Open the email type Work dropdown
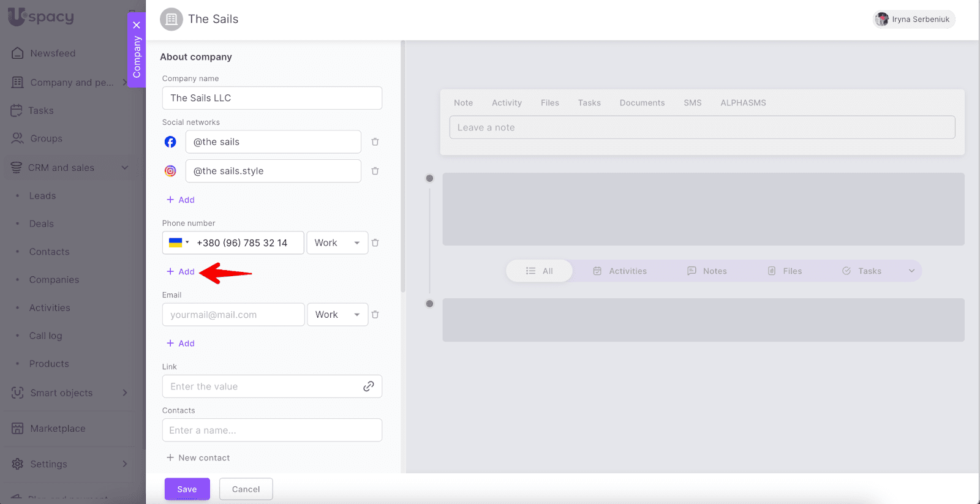The width and height of the screenshot is (980, 504). click(x=337, y=315)
